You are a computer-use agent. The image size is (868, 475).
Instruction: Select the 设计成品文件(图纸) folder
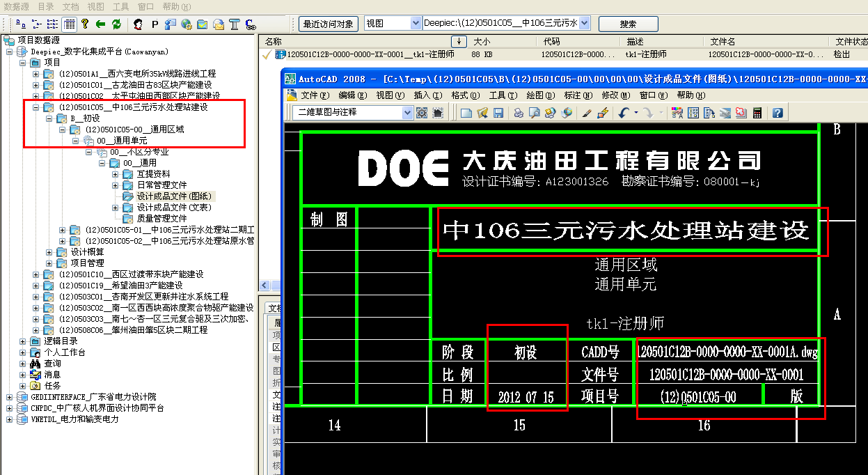click(174, 196)
